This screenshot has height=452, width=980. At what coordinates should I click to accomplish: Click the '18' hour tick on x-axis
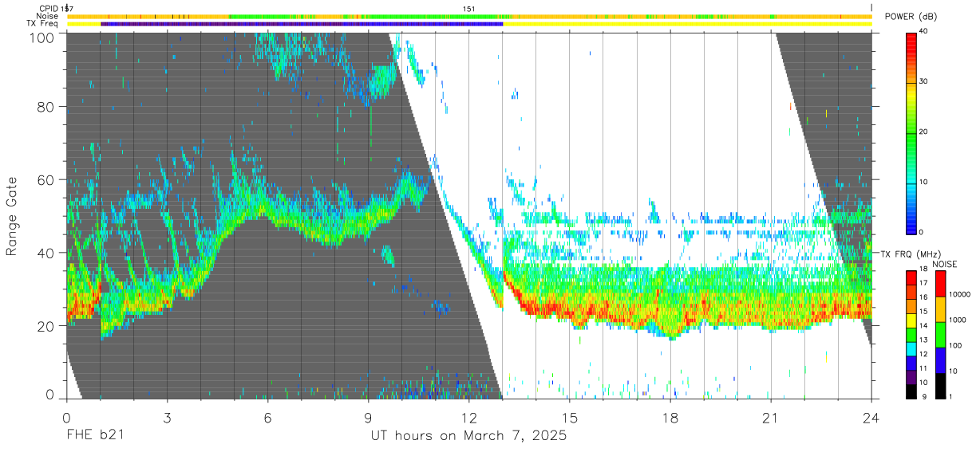(670, 418)
